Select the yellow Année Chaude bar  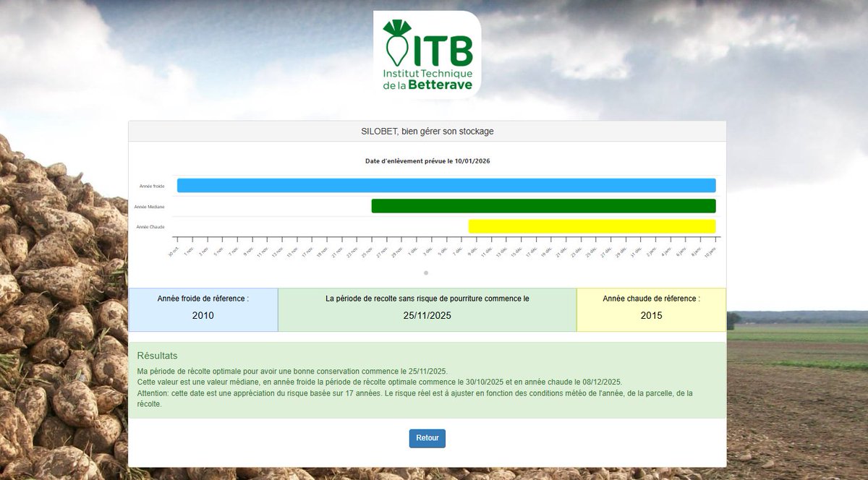(x=592, y=226)
